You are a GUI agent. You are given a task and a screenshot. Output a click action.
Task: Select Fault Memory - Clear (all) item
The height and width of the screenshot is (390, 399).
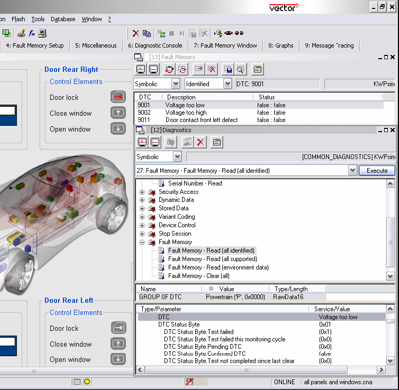point(198,276)
